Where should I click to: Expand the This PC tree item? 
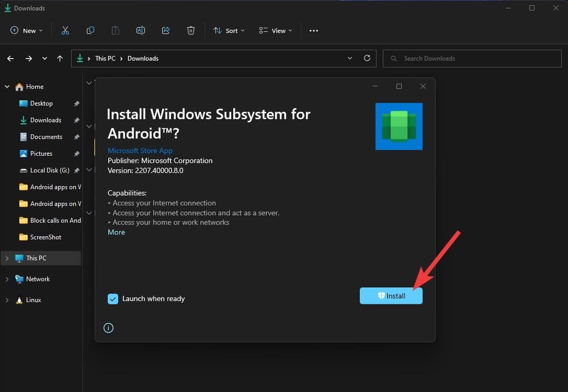[6, 258]
